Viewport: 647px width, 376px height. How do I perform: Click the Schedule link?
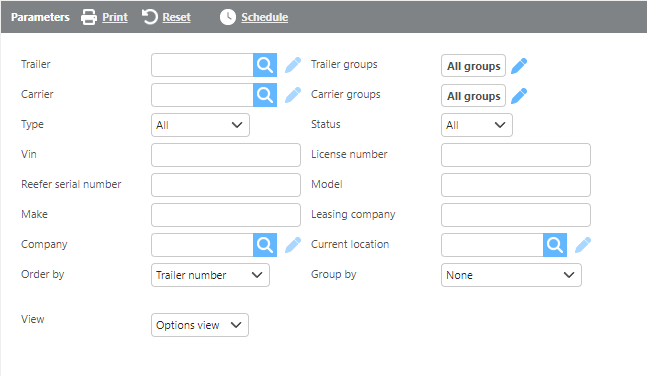[x=264, y=17]
